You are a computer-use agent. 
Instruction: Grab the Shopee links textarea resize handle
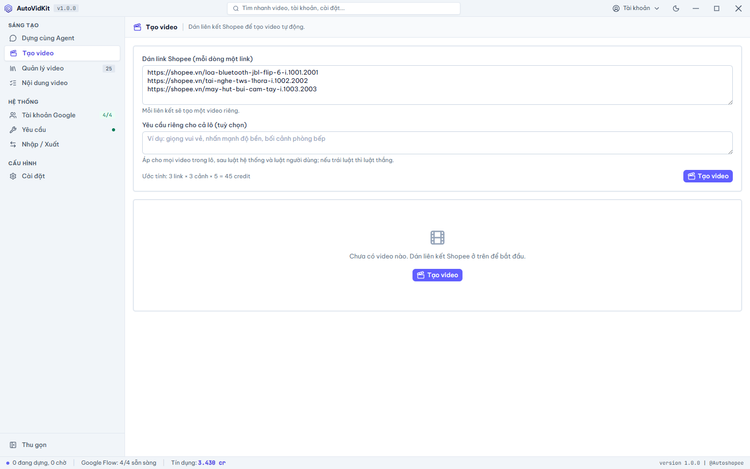coord(730,102)
